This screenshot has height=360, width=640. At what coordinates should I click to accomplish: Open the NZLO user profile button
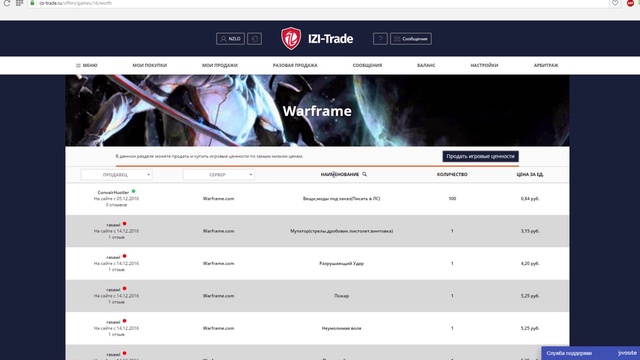230,39
